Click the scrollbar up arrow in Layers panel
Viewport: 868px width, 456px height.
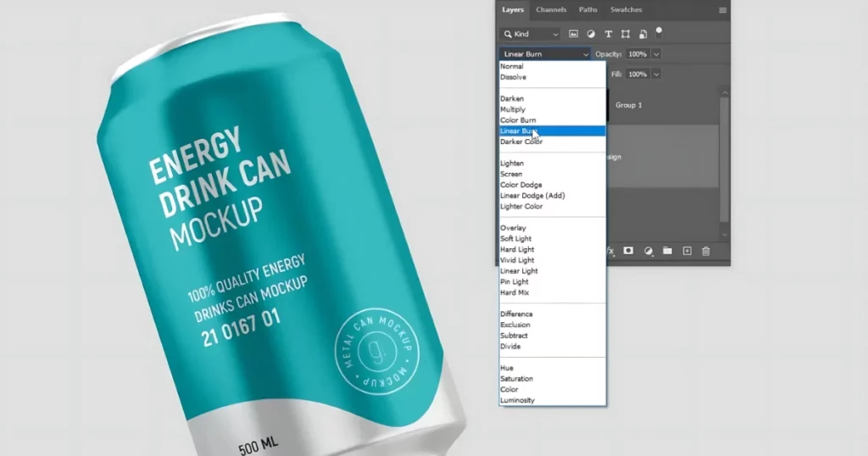click(x=725, y=92)
